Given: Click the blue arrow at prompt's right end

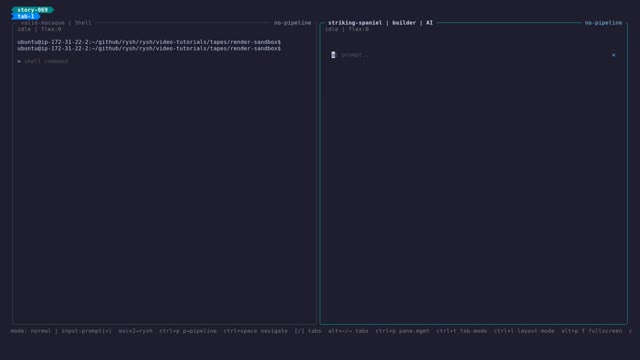Looking at the screenshot, I should point(613,55).
